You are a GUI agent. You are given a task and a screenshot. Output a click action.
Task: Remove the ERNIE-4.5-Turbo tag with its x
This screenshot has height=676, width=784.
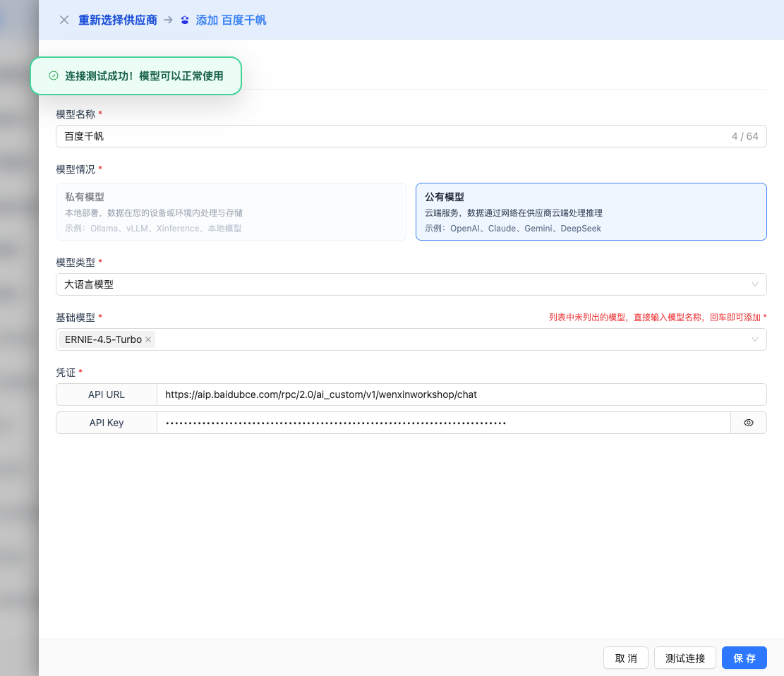(x=148, y=339)
